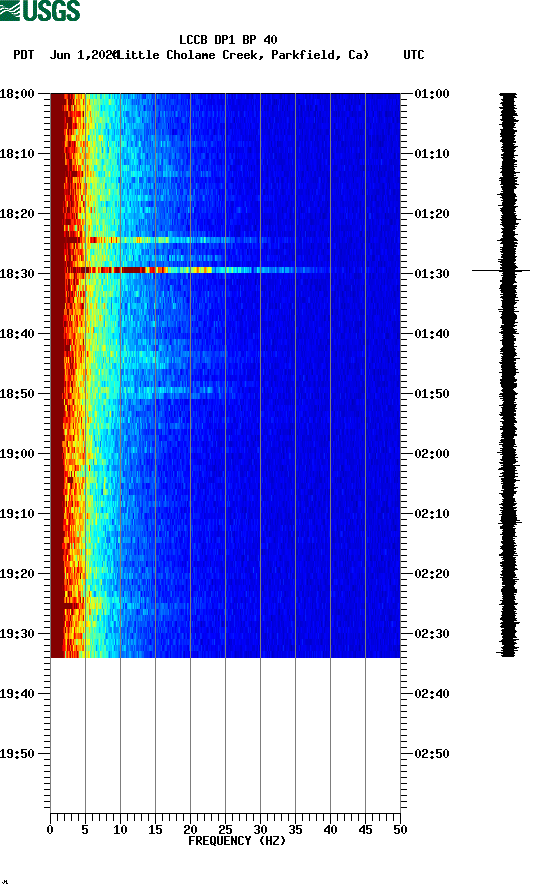This screenshot has width=552, height=893.
Task: Click the 10 Hz frequency tick label
Action: tap(120, 830)
